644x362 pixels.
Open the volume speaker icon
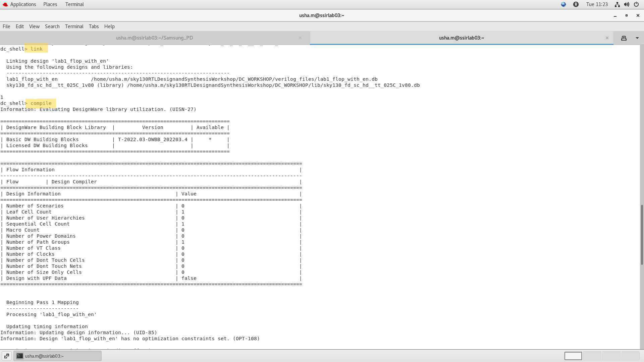click(x=626, y=4)
